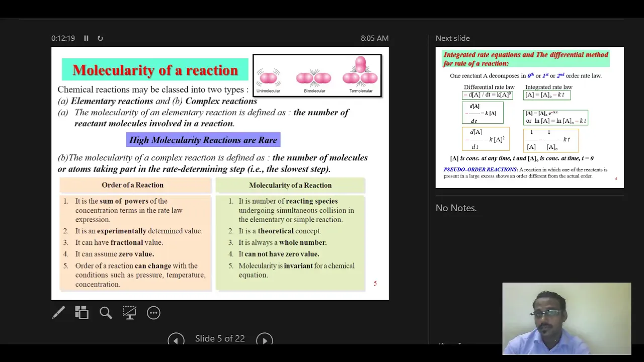Restart the presentation timer
Viewport: 644px width, 362px height.
pyautogui.click(x=100, y=38)
